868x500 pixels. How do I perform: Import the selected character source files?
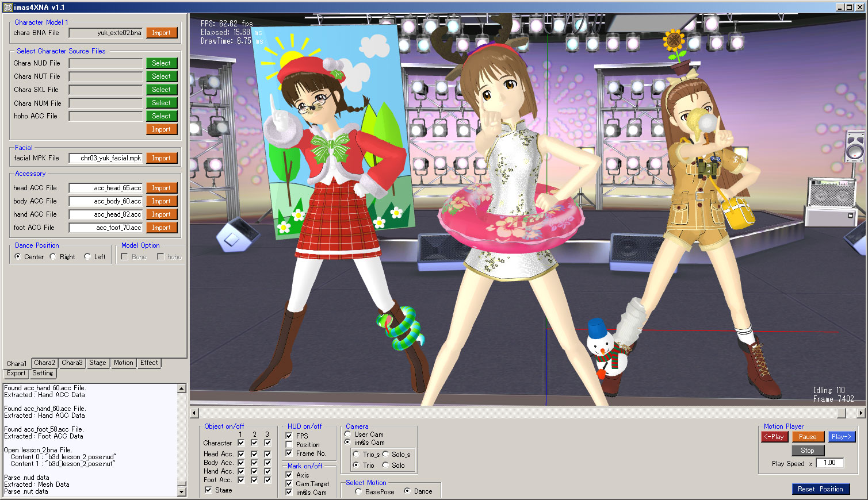pos(162,129)
